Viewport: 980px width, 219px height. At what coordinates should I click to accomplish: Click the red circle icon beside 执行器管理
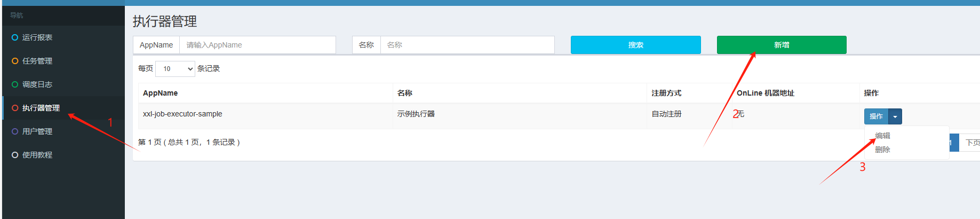point(15,108)
